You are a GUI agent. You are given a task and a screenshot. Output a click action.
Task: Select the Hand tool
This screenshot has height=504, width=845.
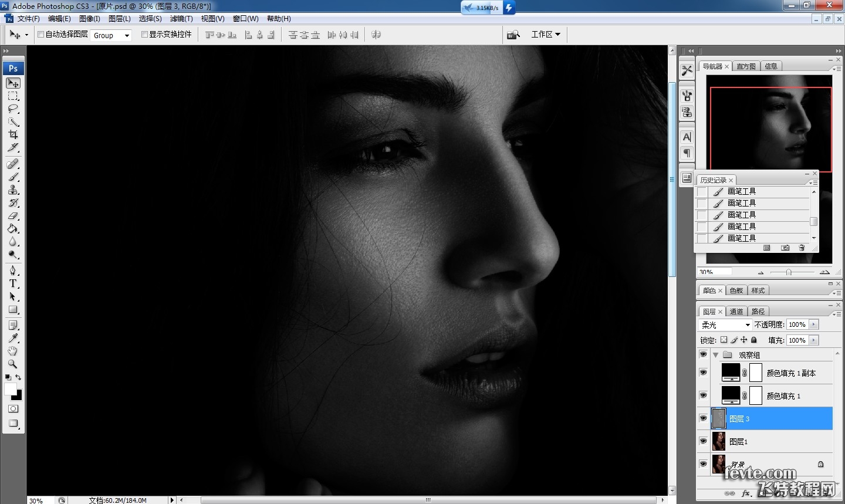point(13,351)
